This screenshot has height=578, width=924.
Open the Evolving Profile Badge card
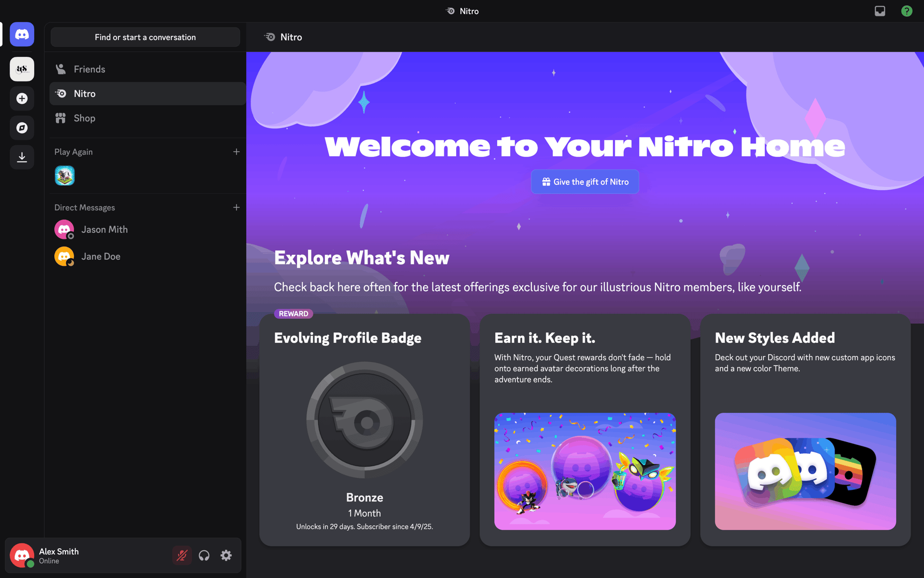pyautogui.click(x=364, y=430)
